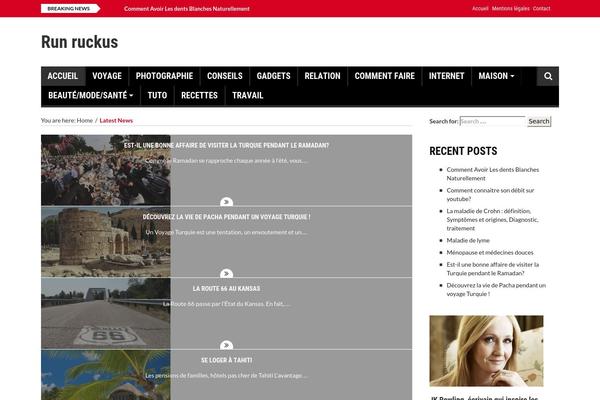Open the Tuto menu item
Screen dimensions: 600x400
click(x=157, y=95)
